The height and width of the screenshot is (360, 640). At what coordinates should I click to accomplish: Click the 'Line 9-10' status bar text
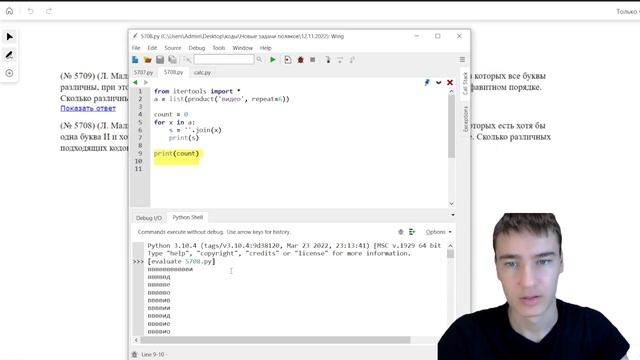(153, 354)
